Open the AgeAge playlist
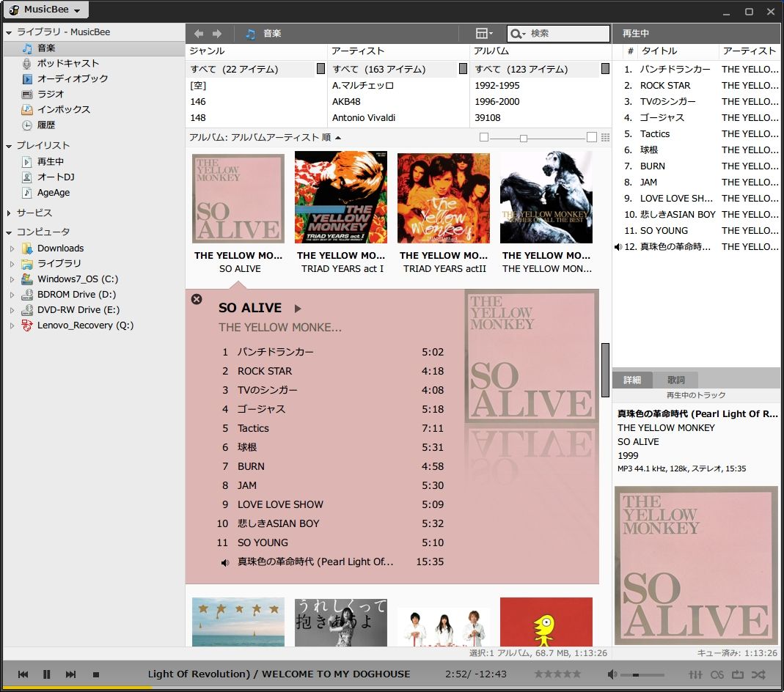The height and width of the screenshot is (692, 784). pos(54,192)
